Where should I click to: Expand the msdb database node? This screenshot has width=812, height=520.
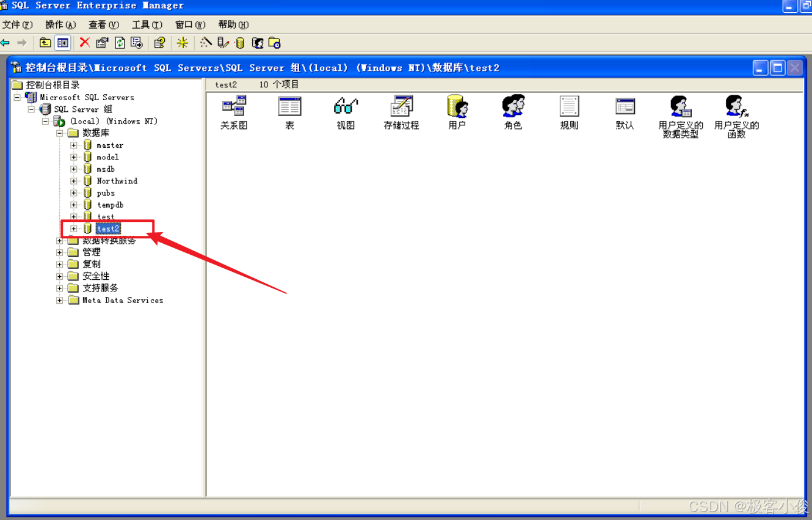pyautogui.click(x=73, y=169)
